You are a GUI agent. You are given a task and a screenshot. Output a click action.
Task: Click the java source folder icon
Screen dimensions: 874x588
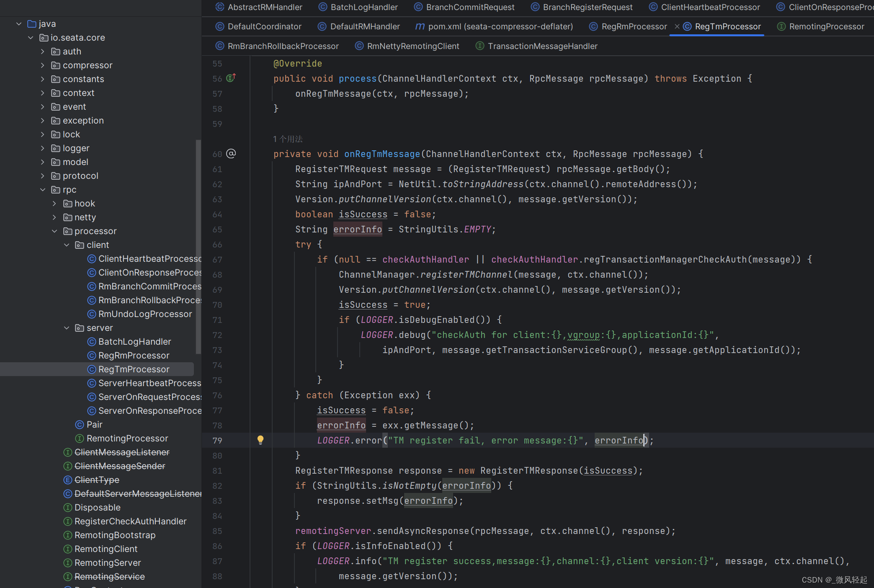coord(32,24)
